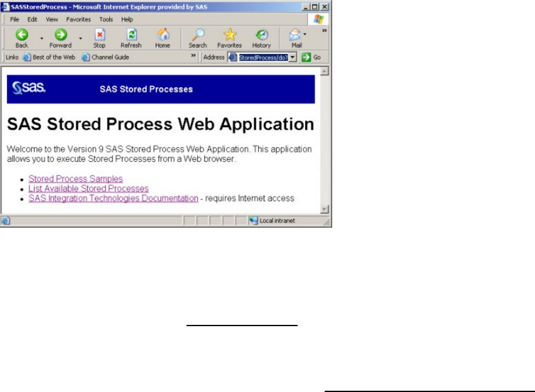Click the SAS logo in banner
Viewport: 535px width, 392px height.
29,88
